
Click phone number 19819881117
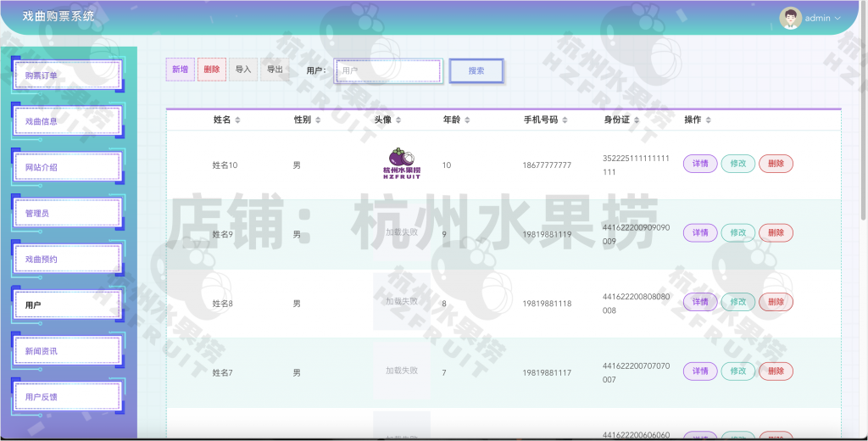pos(547,373)
